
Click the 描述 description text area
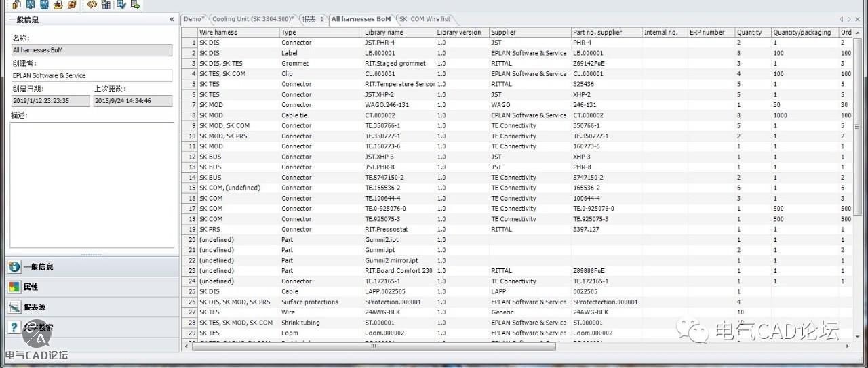point(92,184)
